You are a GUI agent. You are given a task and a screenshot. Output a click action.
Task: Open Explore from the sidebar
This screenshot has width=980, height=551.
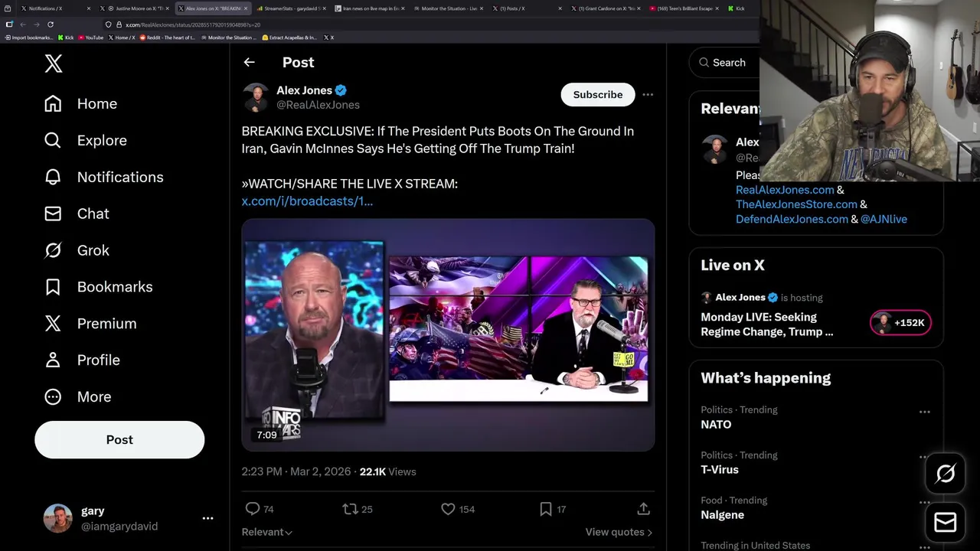click(85, 140)
